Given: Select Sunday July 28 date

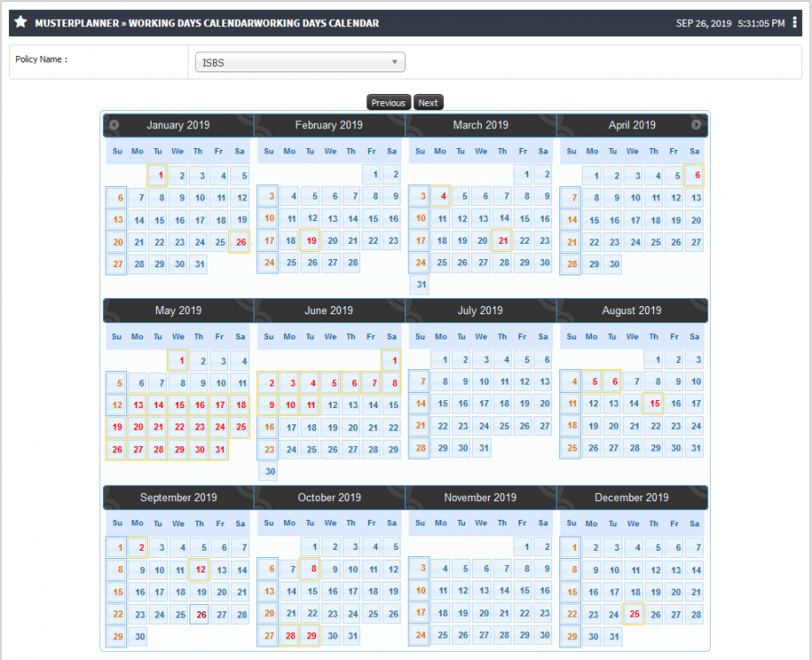Looking at the screenshot, I should (419, 448).
